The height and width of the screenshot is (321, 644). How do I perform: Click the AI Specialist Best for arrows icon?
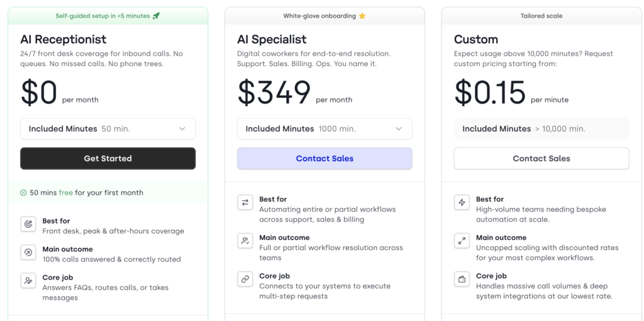pos(245,202)
